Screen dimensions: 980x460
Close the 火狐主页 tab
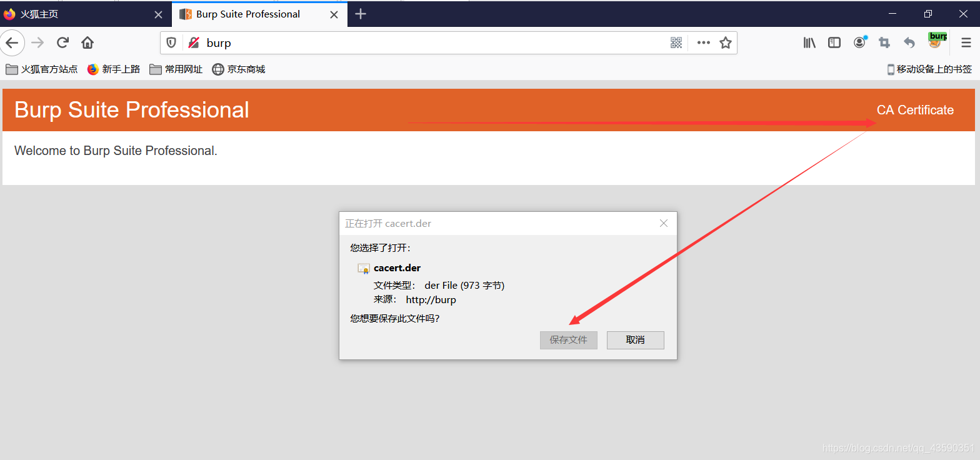coord(158,14)
